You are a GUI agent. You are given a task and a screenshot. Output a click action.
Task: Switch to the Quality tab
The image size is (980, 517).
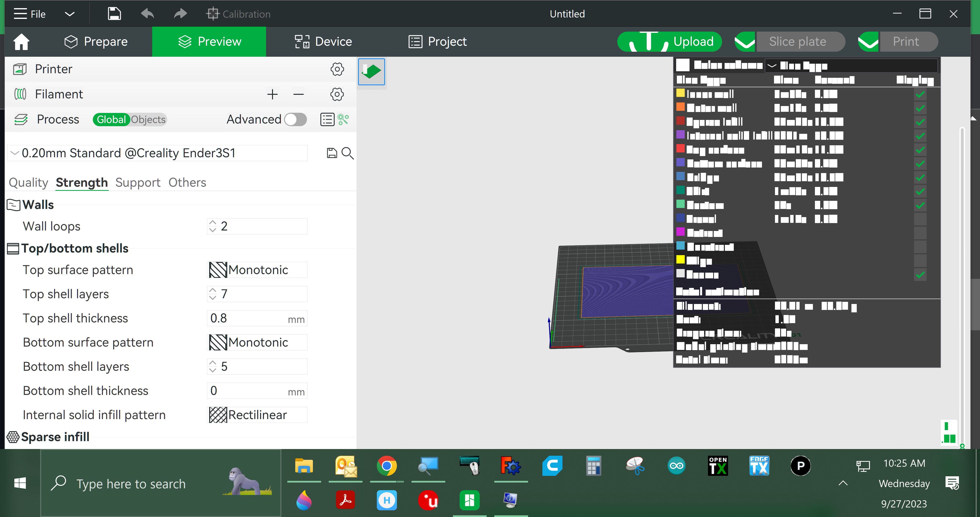[x=28, y=182]
